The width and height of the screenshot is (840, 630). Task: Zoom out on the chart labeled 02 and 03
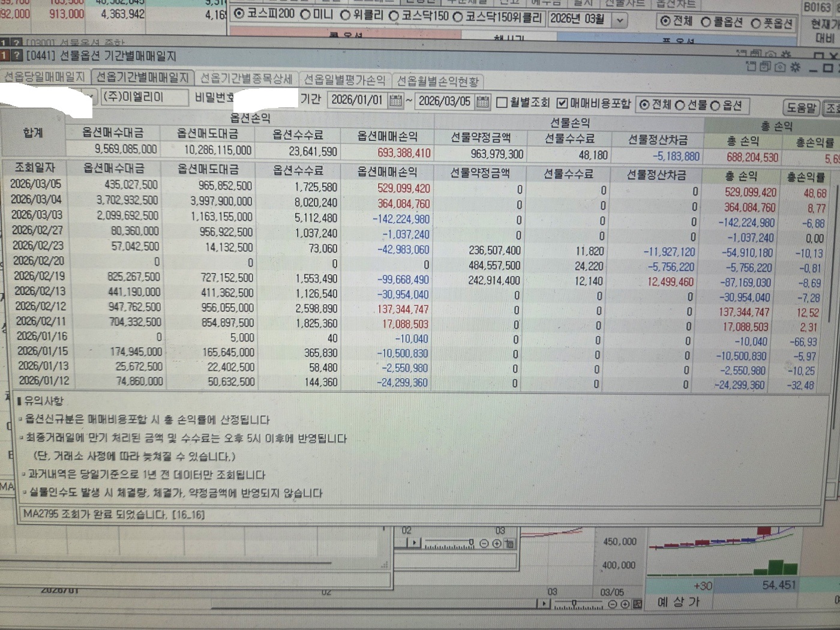click(484, 544)
